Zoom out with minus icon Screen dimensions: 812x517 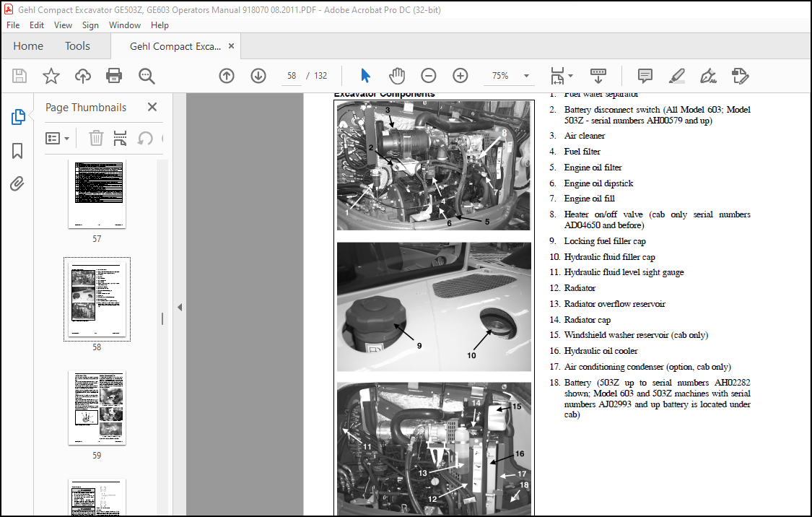(x=428, y=76)
